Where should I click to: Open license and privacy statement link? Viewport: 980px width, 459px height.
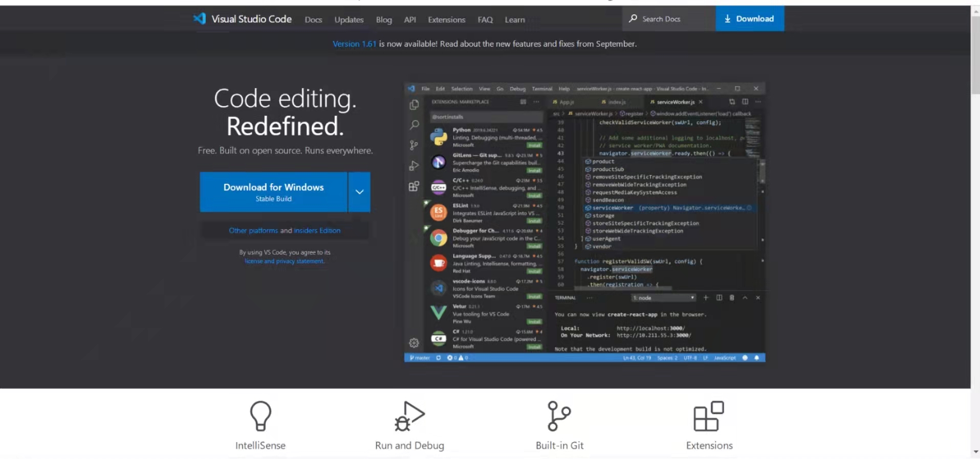[285, 261]
